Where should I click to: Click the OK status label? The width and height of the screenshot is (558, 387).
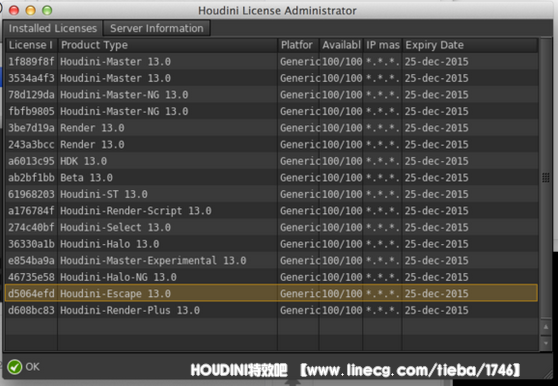coord(32,367)
